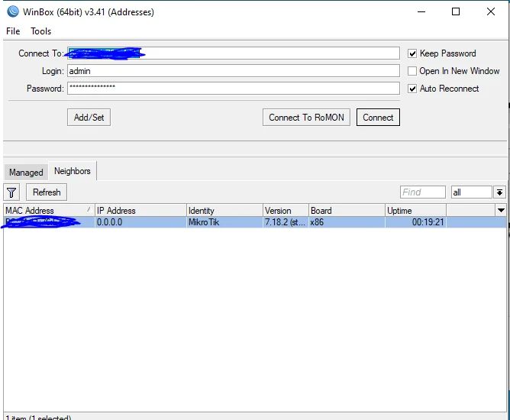Sort by Identity column header
This screenshot has width=510, height=420.
[224, 211]
